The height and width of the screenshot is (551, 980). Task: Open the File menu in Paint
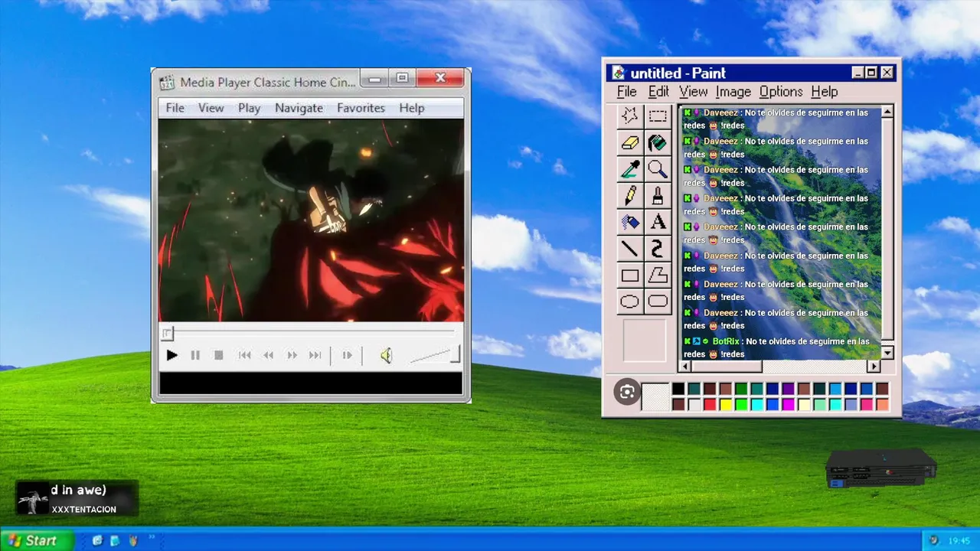(626, 92)
